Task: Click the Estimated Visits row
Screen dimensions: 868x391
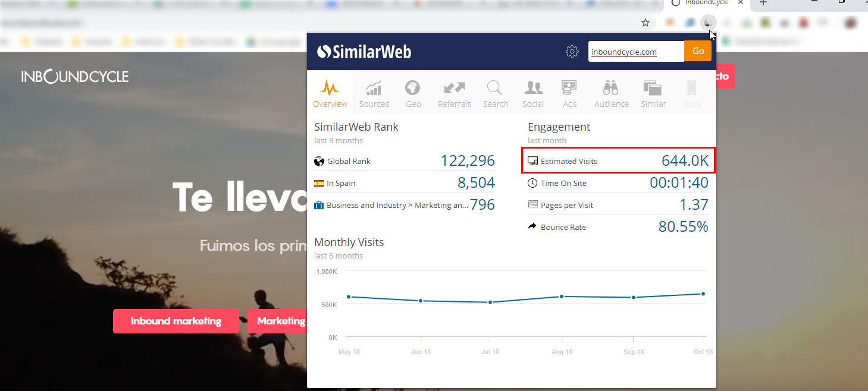Action: 618,161
